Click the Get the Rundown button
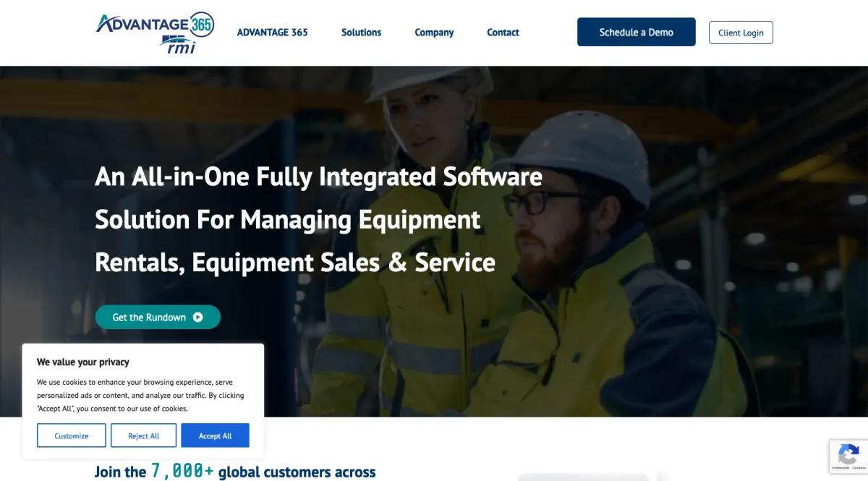 coord(158,317)
